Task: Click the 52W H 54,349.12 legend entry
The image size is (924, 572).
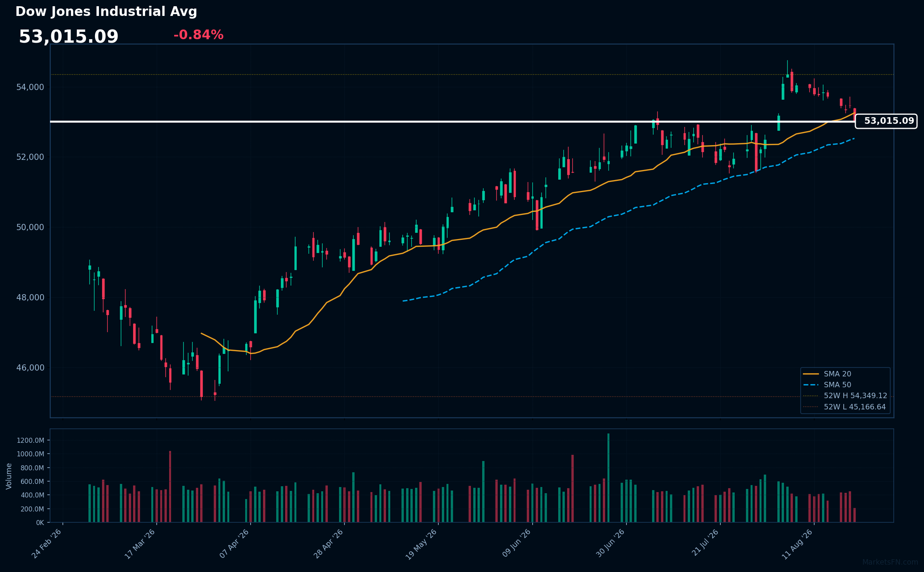Action: pos(845,396)
